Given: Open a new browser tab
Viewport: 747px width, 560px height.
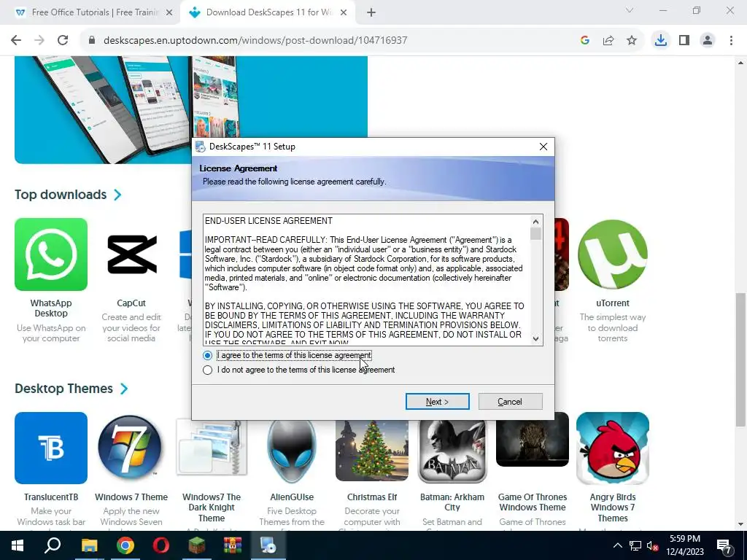Looking at the screenshot, I should 371,13.
